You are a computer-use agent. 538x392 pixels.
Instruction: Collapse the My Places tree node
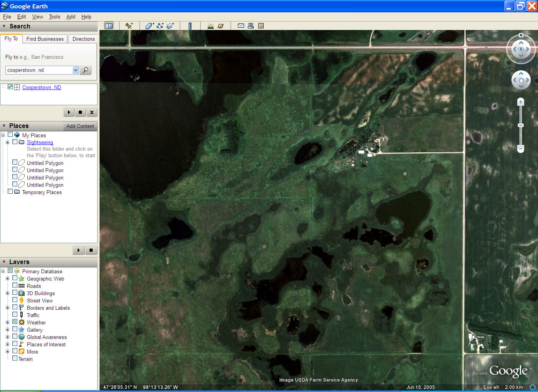coord(3,135)
